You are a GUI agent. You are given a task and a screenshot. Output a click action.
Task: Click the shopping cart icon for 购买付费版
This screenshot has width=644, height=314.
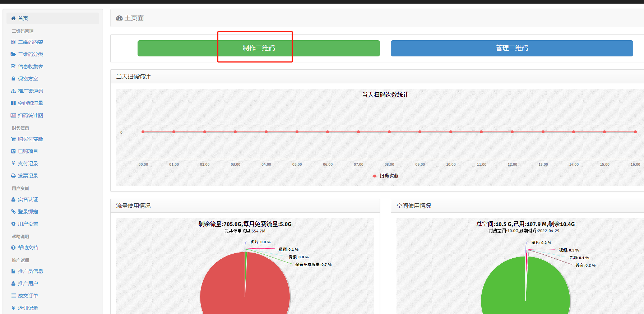click(x=13, y=139)
